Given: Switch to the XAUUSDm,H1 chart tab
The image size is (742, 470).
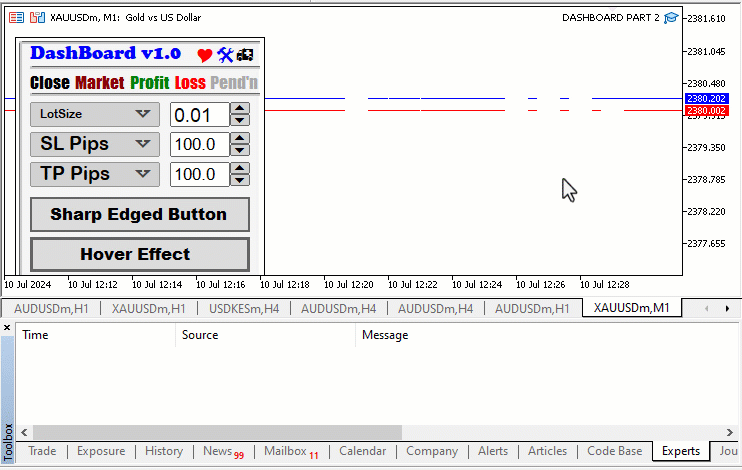Looking at the screenshot, I should coord(149,309).
